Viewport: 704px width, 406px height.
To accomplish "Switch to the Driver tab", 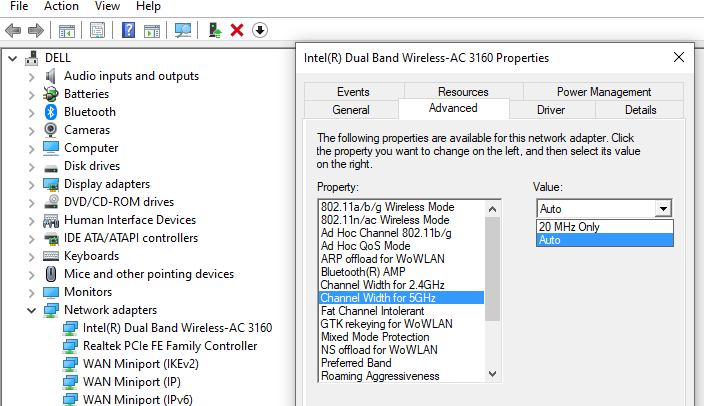I will pos(550,109).
